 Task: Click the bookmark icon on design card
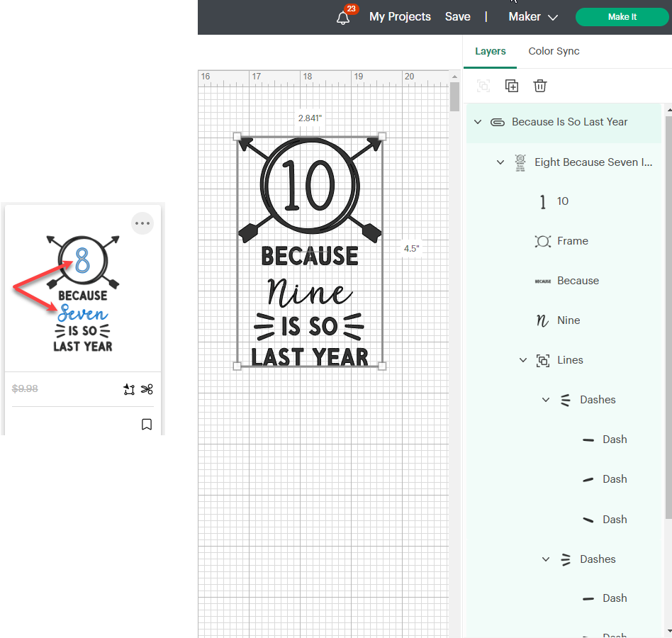(147, 425)
